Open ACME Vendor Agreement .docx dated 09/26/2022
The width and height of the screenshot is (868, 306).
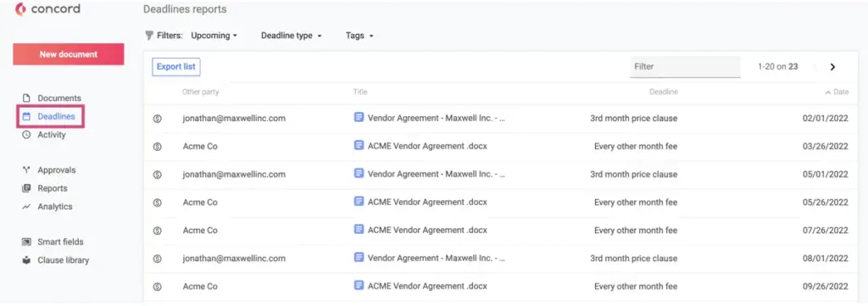pyautogui.click(x=427, y=287)
